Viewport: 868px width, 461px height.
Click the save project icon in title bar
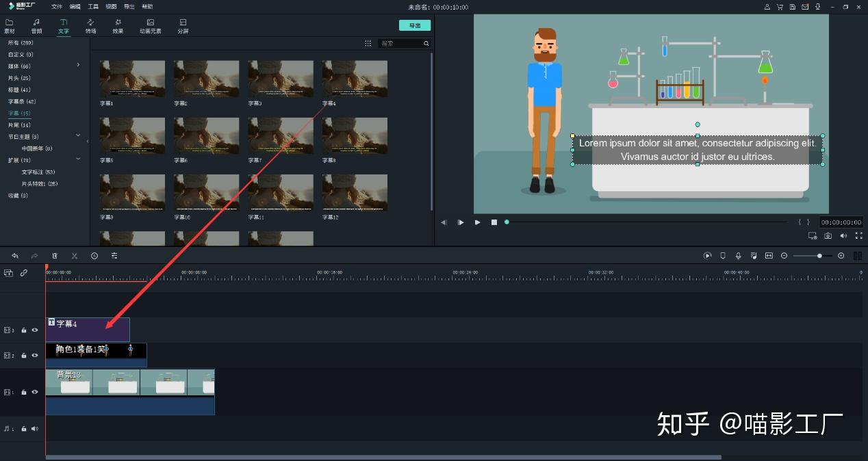(793, 6)
